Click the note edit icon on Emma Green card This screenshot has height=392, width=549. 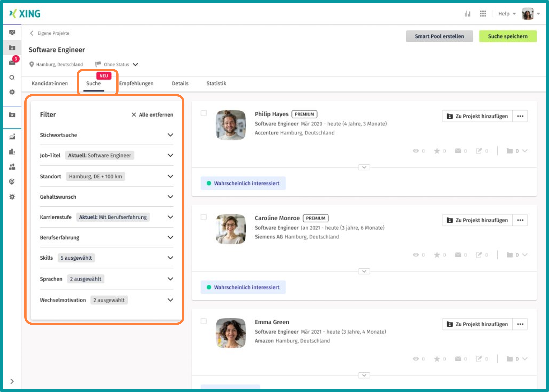479,359
